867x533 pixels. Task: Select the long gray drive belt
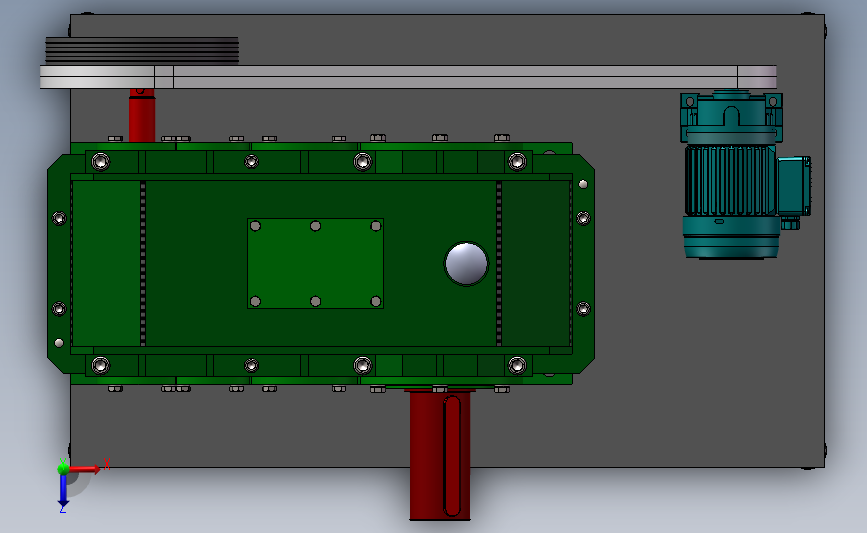tap(408, 77)
